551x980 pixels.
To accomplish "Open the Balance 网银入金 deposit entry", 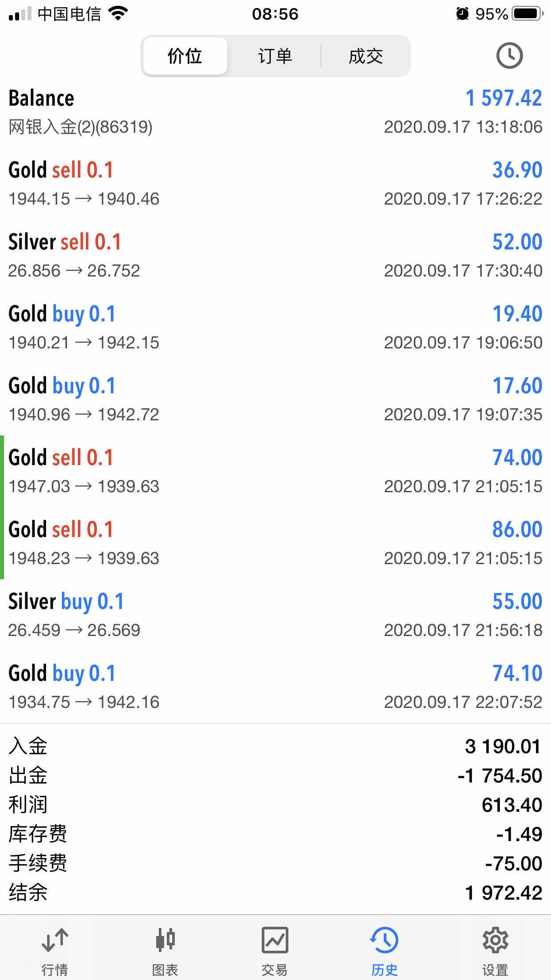I will [275, 112].
